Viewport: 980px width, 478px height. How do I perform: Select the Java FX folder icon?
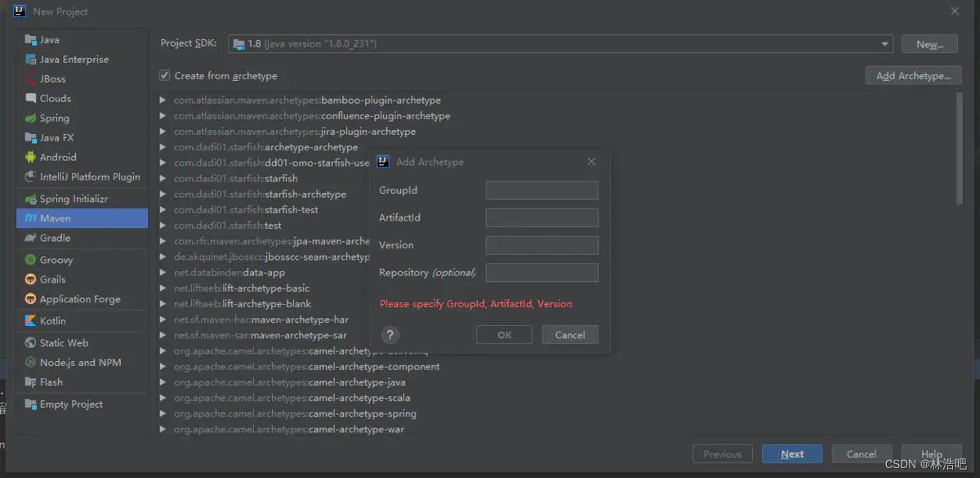30,137
